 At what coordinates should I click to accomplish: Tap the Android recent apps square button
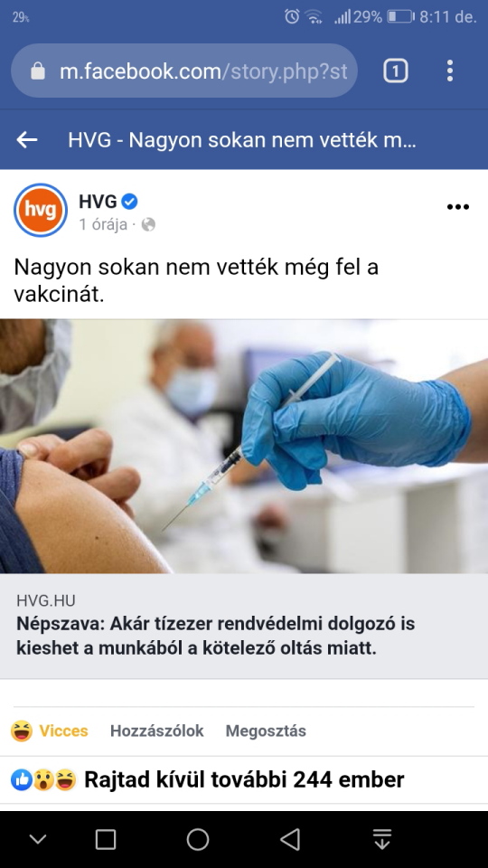[x=106, y=839]
